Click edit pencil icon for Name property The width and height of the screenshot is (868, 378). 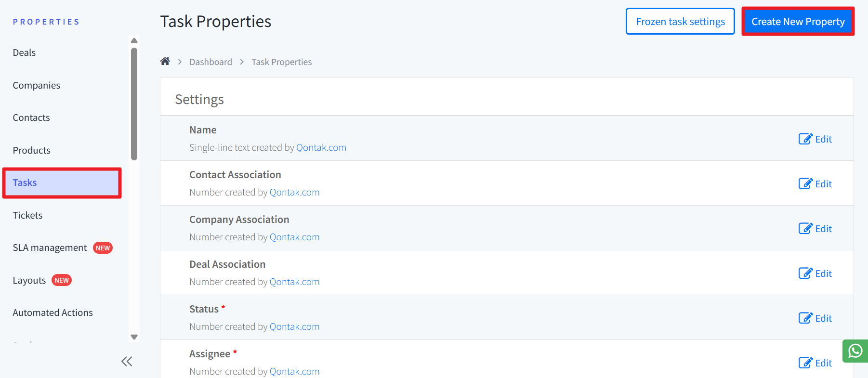pos(805,139)
